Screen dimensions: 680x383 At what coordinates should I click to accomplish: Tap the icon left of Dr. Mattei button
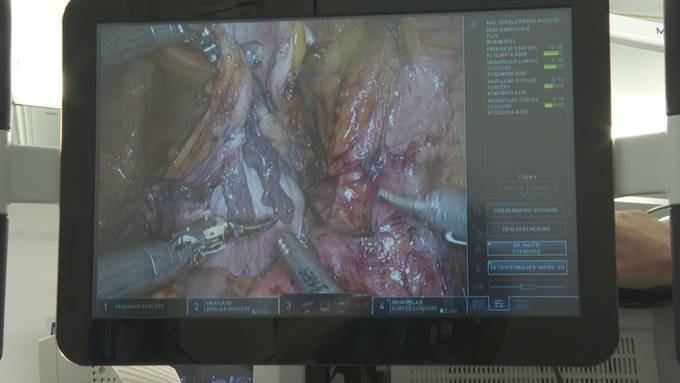pos(478,249)
